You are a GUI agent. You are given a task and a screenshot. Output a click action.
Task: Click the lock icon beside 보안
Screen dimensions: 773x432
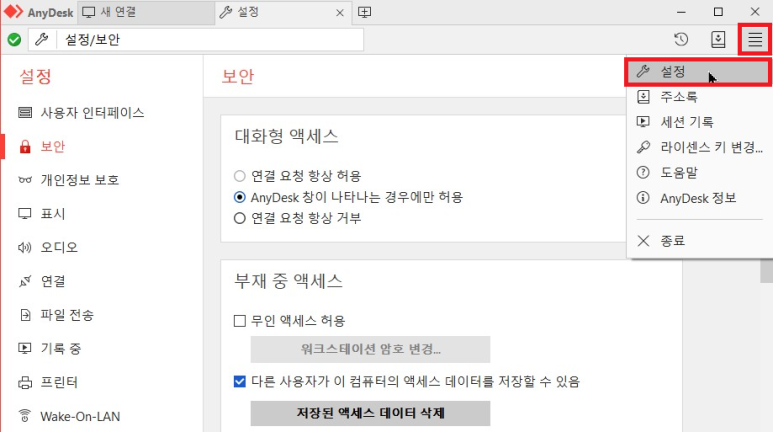coord(25,146)
